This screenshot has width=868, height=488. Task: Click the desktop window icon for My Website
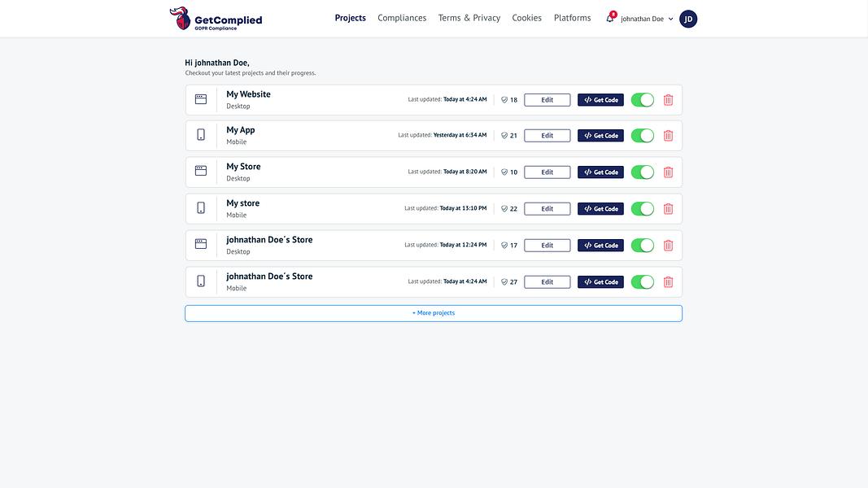201,99
